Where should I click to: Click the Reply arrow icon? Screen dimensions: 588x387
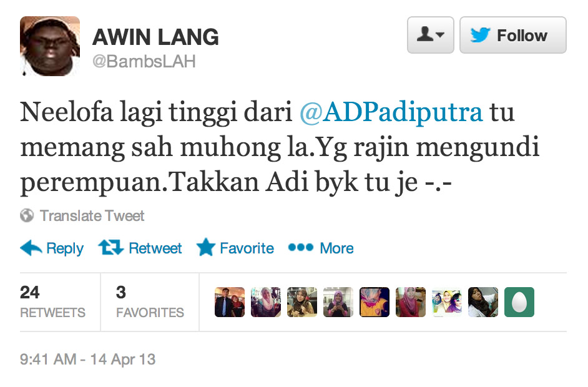31,248
